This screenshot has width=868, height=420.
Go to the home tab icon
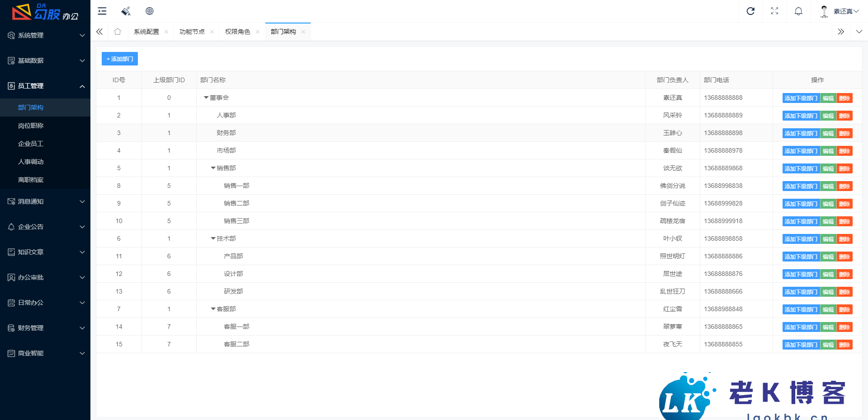pyautogui.click(x=118, y=32)
